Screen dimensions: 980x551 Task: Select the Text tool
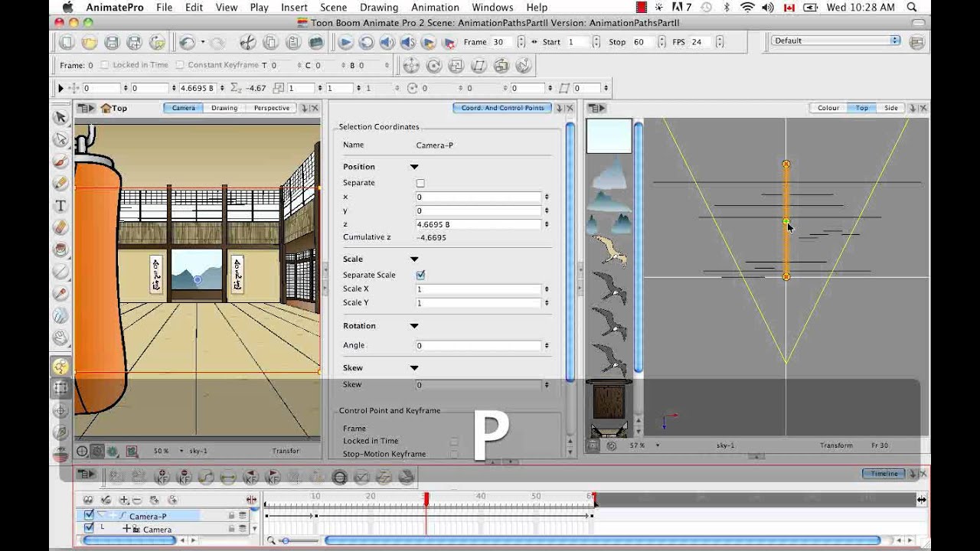point(60,206)
